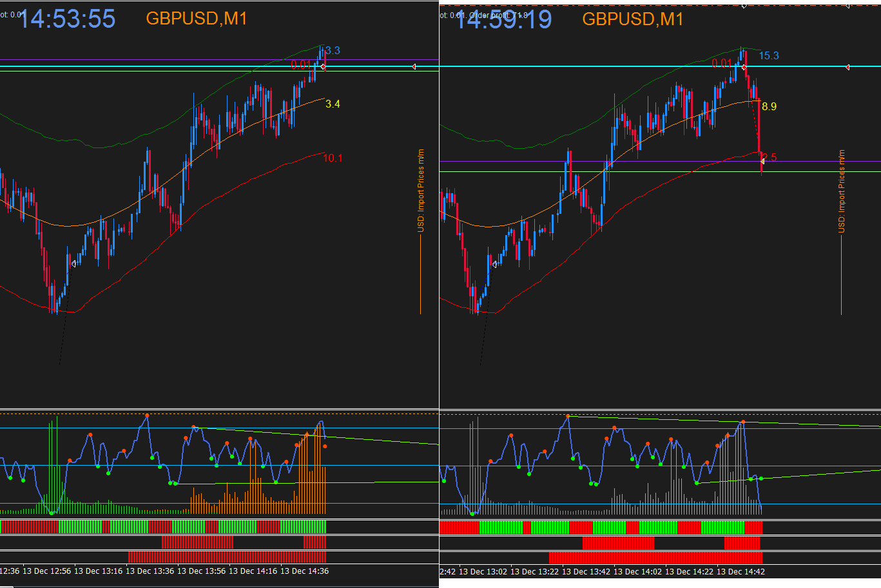Click the red 10.1 value label
Viewport: 881px width, 588px height.
(333, 158)
